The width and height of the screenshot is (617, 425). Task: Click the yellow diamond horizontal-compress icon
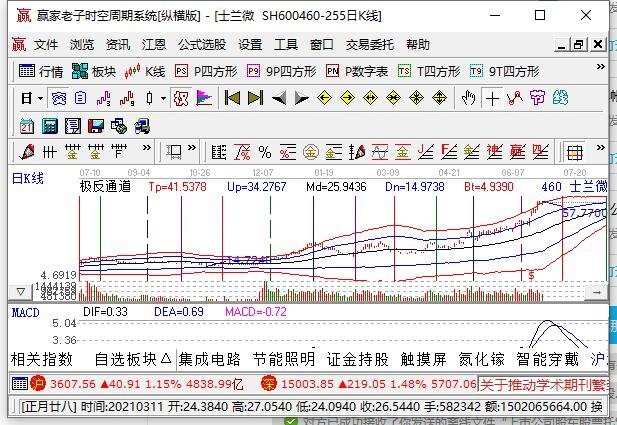point(393,98)
